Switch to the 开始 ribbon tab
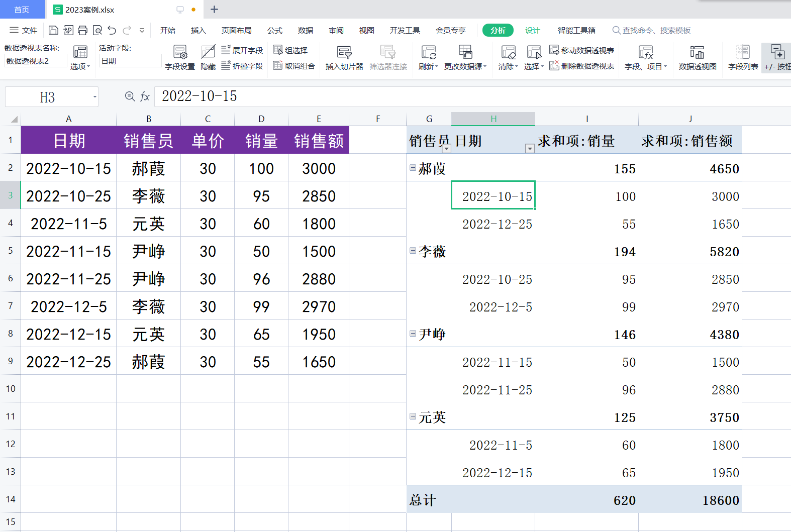Screen dimensions: 791x532 point(168,30)
